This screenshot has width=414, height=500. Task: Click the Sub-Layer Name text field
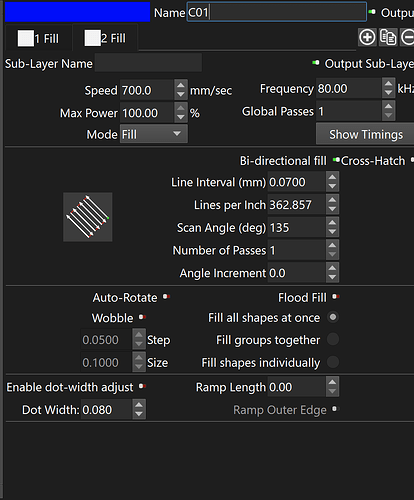tap(148, 63)
